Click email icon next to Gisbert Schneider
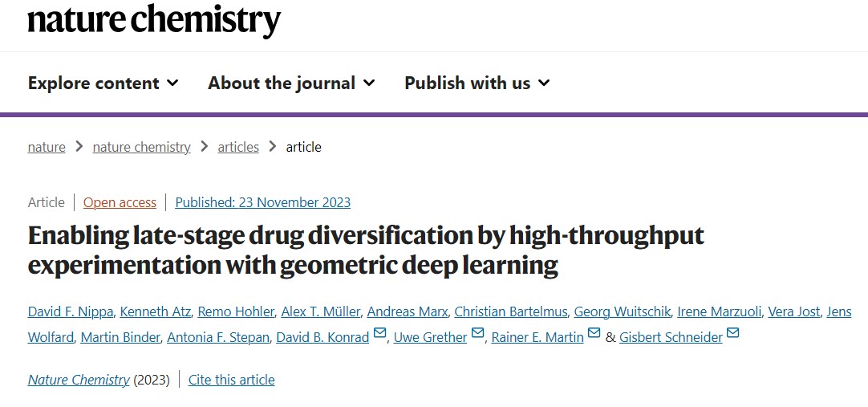Viewport: 868px width, 407px height. (x=733, y=333)
